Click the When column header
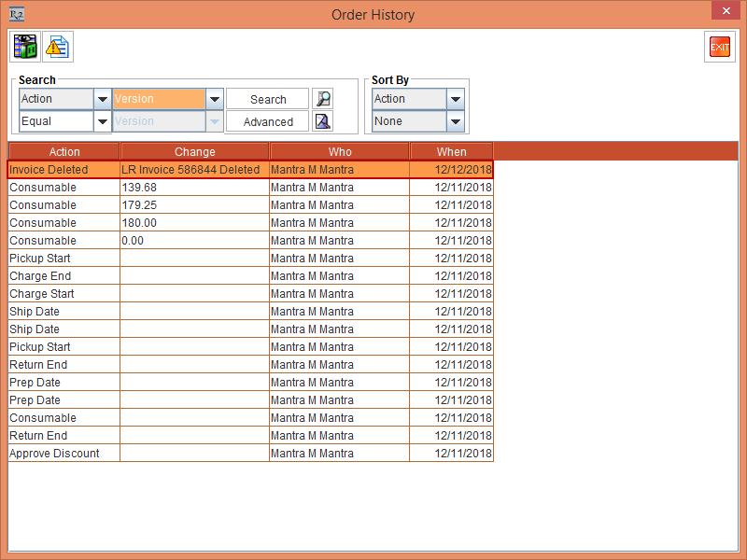Screen dimensions: 747x560 point(451,151)
